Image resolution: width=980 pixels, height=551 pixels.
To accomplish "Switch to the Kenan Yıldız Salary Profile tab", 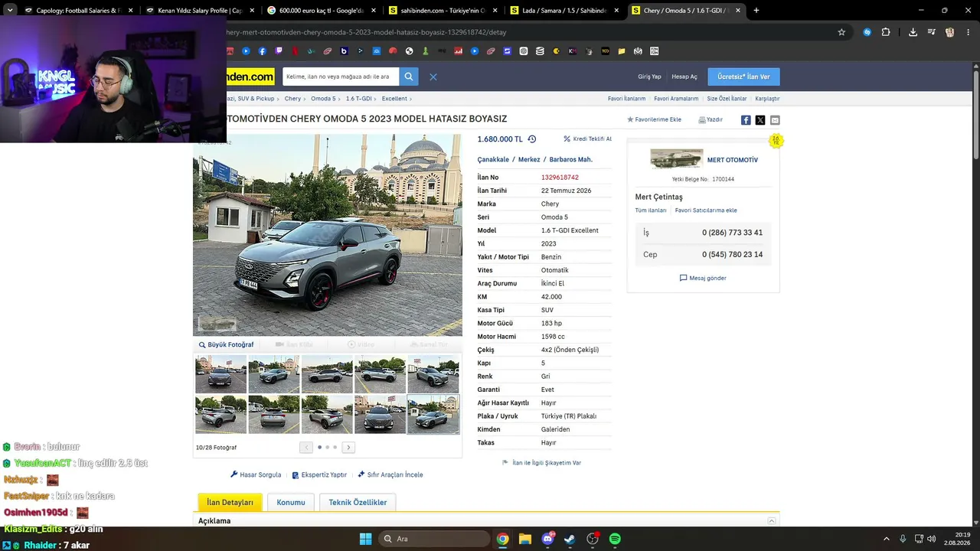I will tap(199, 11).
